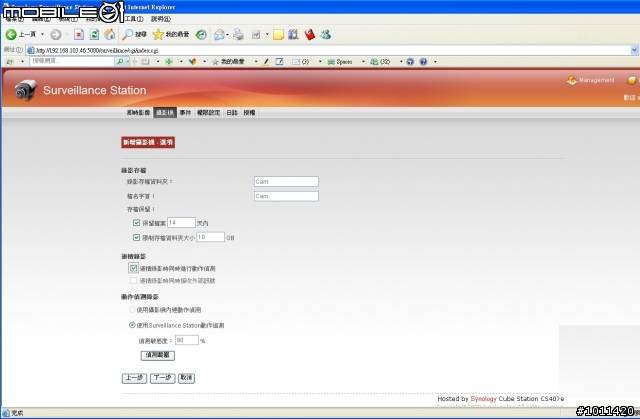Go to the IE Home page icon

click(110, 35)
